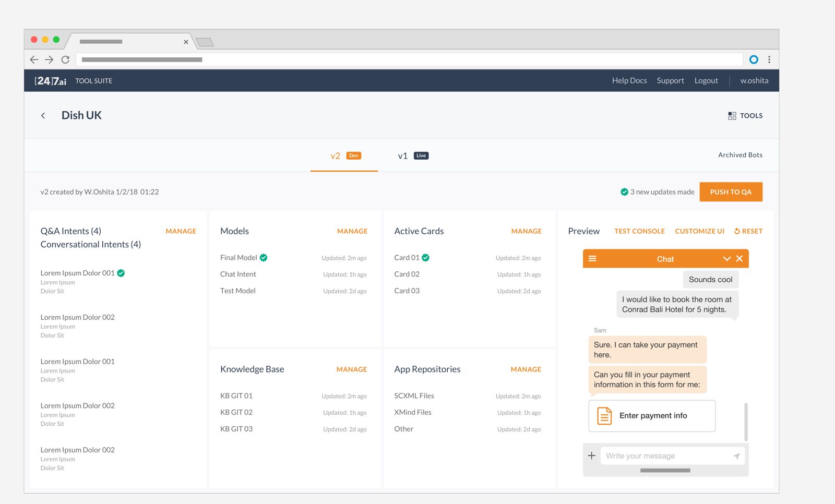
Task: Open Help Docs in the top bar
Action: [x=629, y=81]
